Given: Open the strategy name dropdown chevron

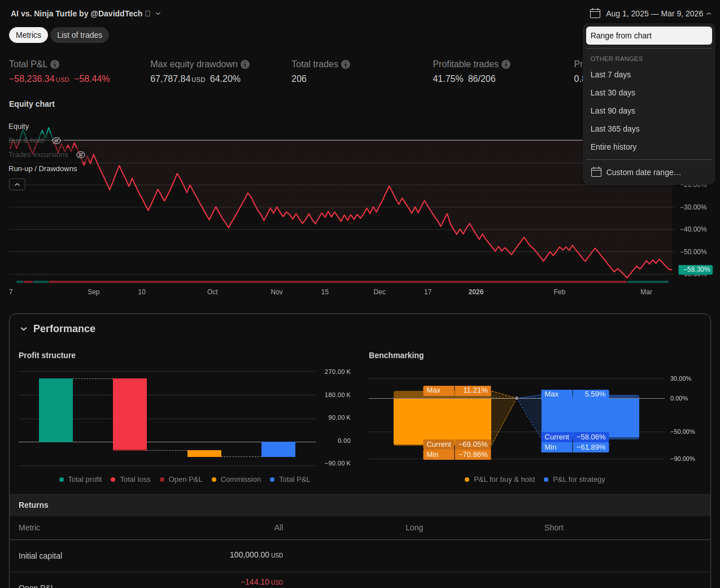Looking at the screenshot, I should pyautogui.click(x=158, y=14).
